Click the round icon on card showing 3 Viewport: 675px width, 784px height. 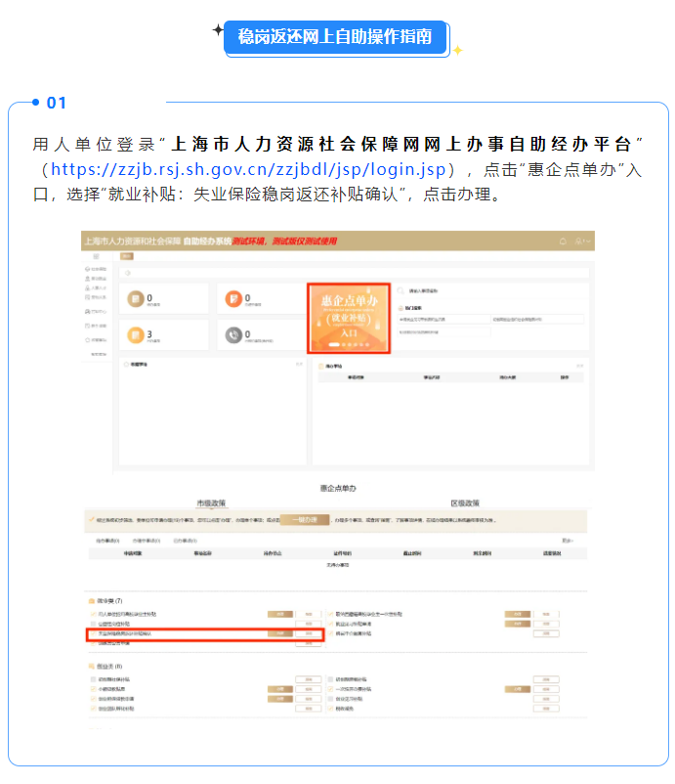click(x=135, y=334)
